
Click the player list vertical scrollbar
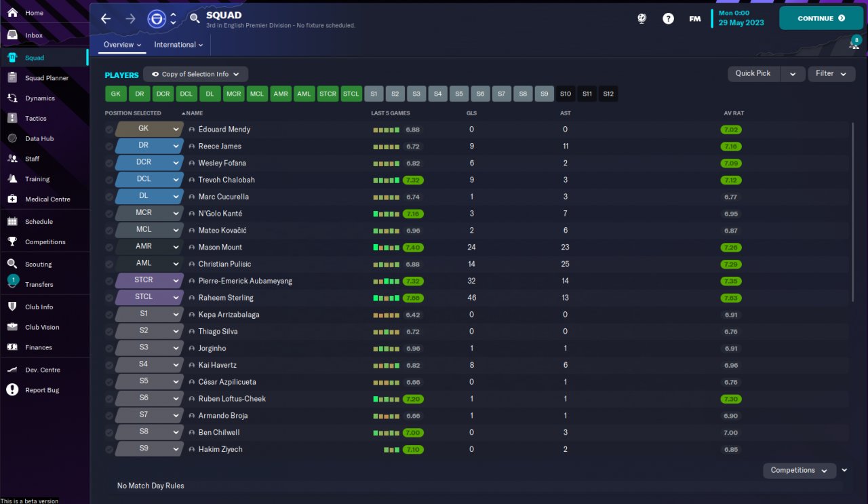coord(853,212)
